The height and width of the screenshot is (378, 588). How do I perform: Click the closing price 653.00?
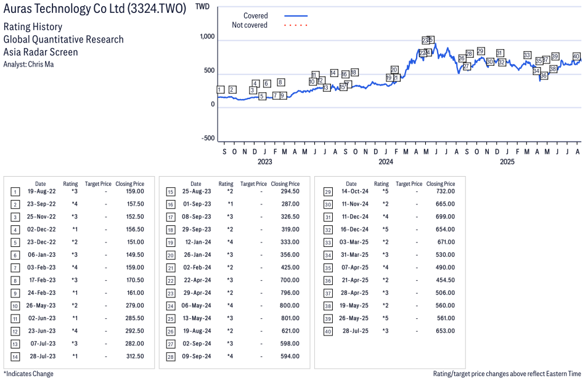[446, 331]
